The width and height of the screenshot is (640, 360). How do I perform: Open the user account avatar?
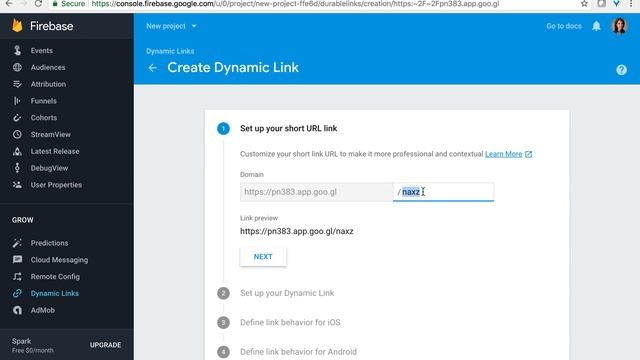619,26
